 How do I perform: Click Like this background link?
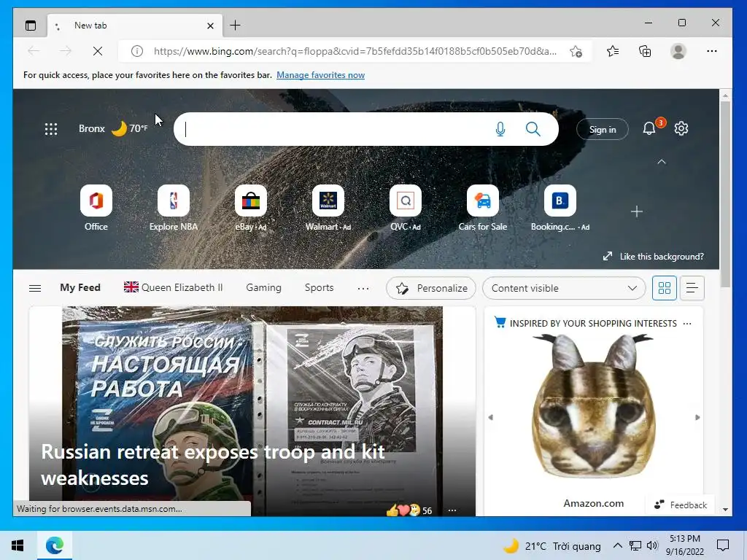(654, 256)
